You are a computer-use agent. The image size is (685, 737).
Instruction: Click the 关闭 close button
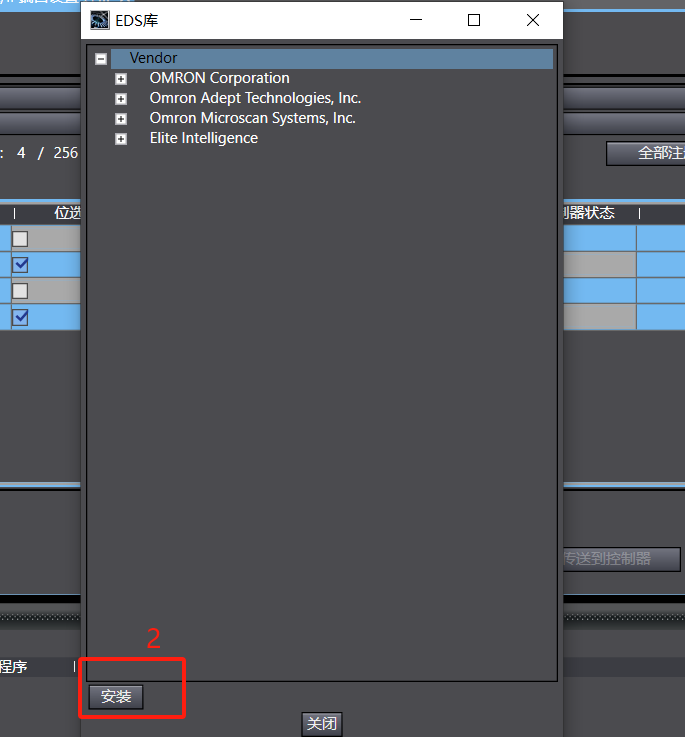[322, 723]
